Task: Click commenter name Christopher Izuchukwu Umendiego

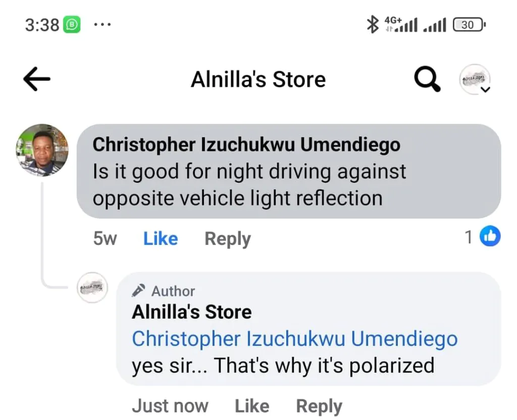Action: point(246,144)
